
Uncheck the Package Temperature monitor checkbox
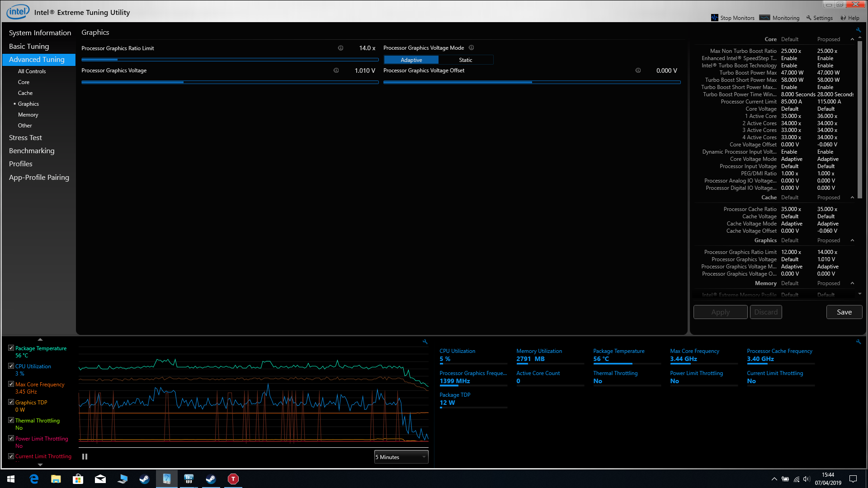11,348
